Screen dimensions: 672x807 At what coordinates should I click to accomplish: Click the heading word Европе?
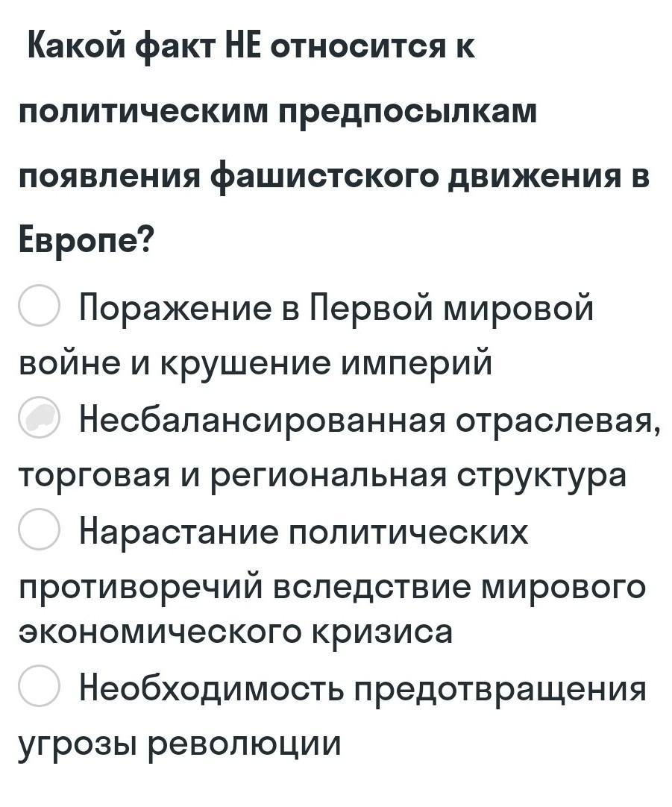click(x=87, y=239)
